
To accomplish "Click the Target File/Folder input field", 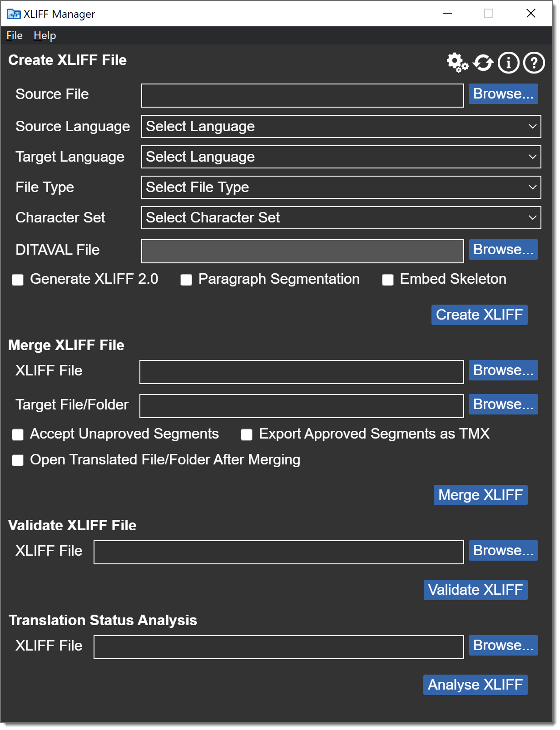I will tap(302, 406).
